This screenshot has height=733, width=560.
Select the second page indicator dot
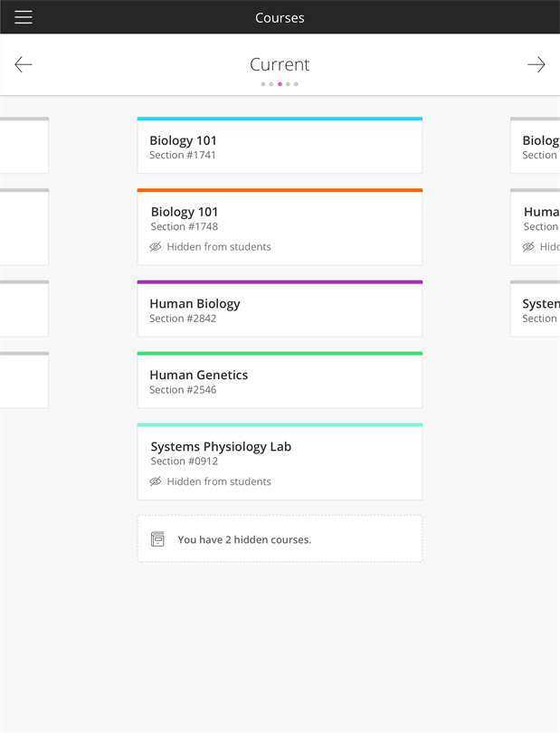271,84
